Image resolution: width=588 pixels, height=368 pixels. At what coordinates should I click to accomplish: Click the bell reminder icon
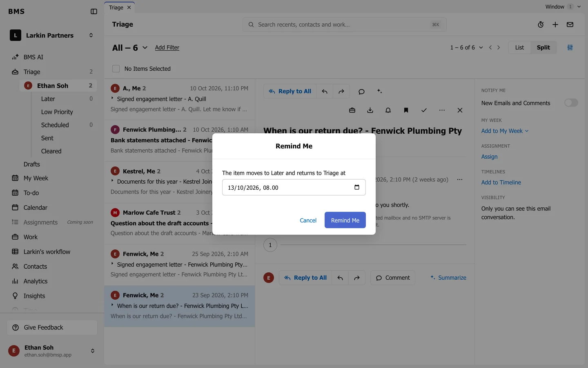388,110
